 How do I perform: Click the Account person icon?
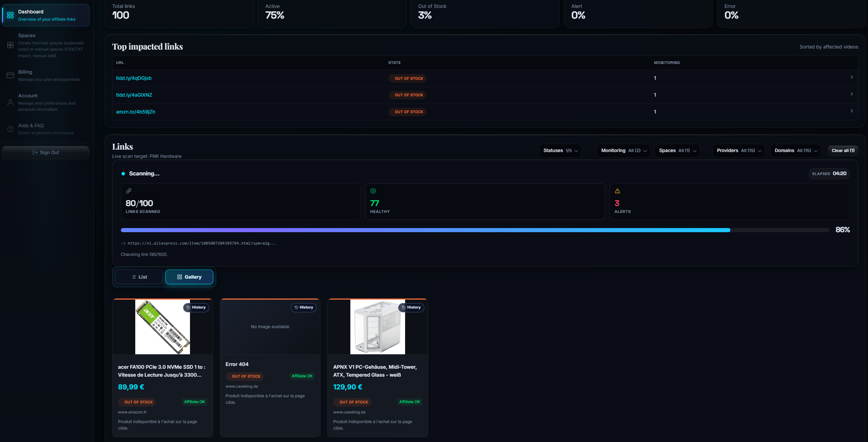tap(10, 102)
